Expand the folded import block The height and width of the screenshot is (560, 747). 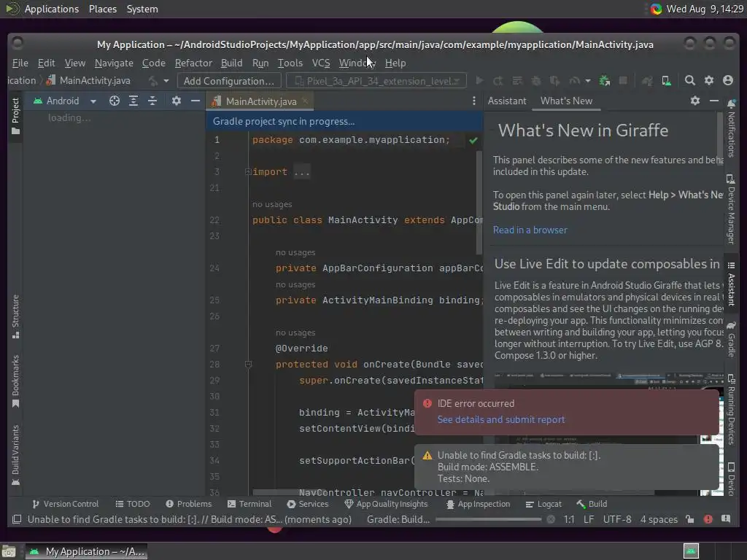coord(248,171)
